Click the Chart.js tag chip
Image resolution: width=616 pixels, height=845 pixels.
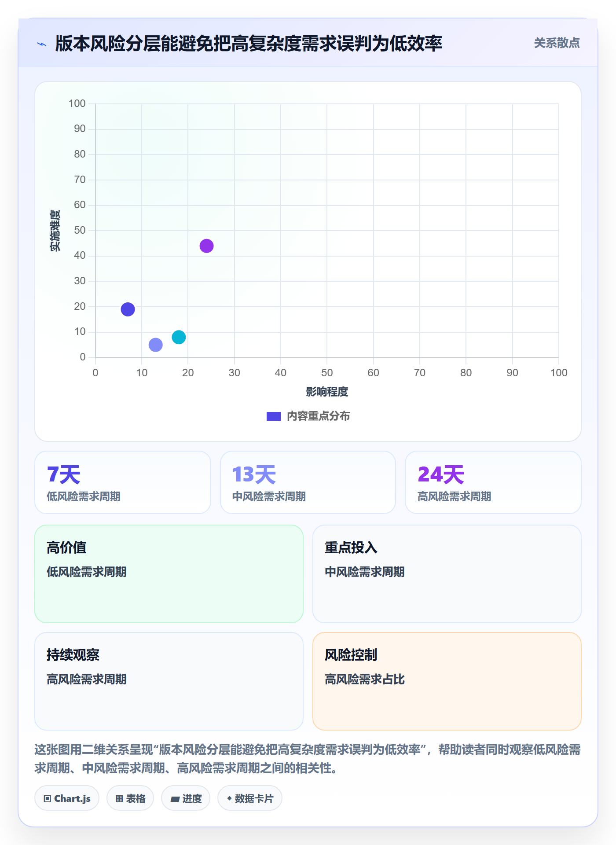click(x=67, y=798)
